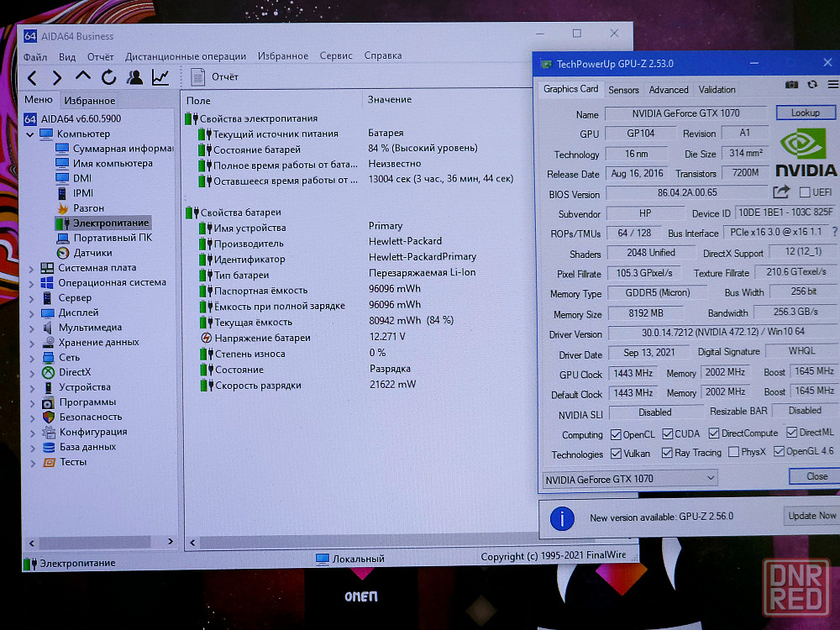This screenshot has height=630, width=840.
Task: Toggle DirectML checkbox
Action: click(792, 432)
